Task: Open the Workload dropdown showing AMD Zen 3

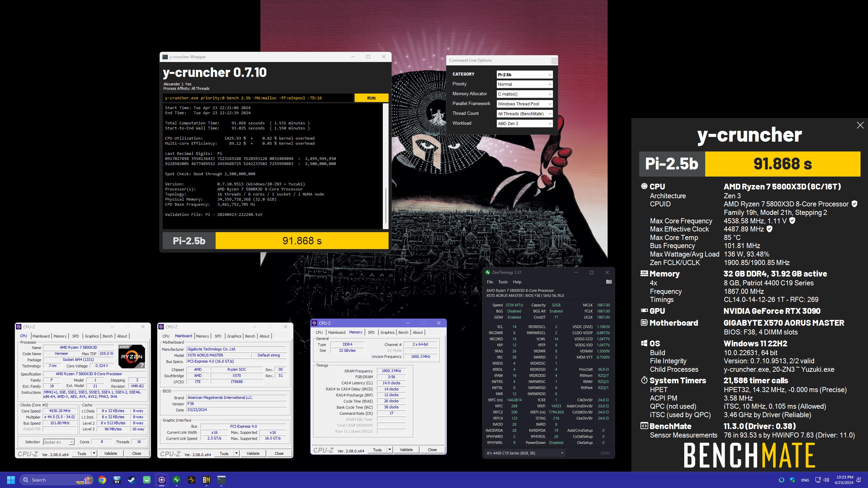Action: pyautogui.click(x=525, y=124)
